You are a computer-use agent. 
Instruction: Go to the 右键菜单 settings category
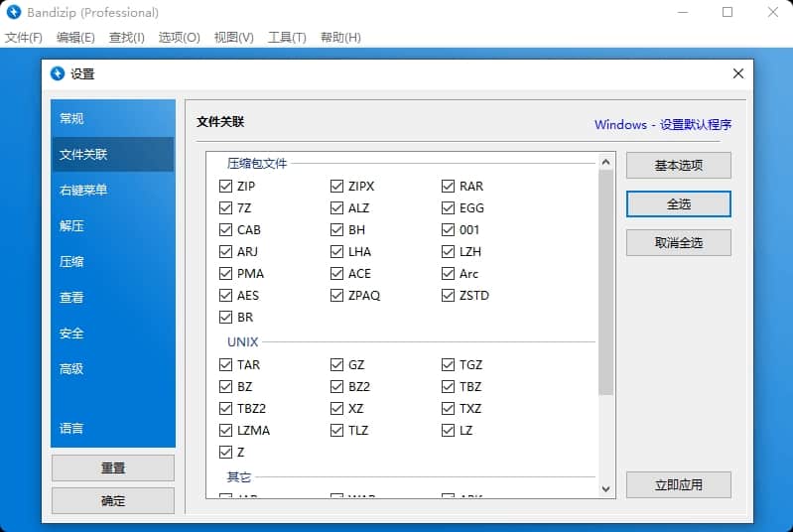[x=113, y=191]
